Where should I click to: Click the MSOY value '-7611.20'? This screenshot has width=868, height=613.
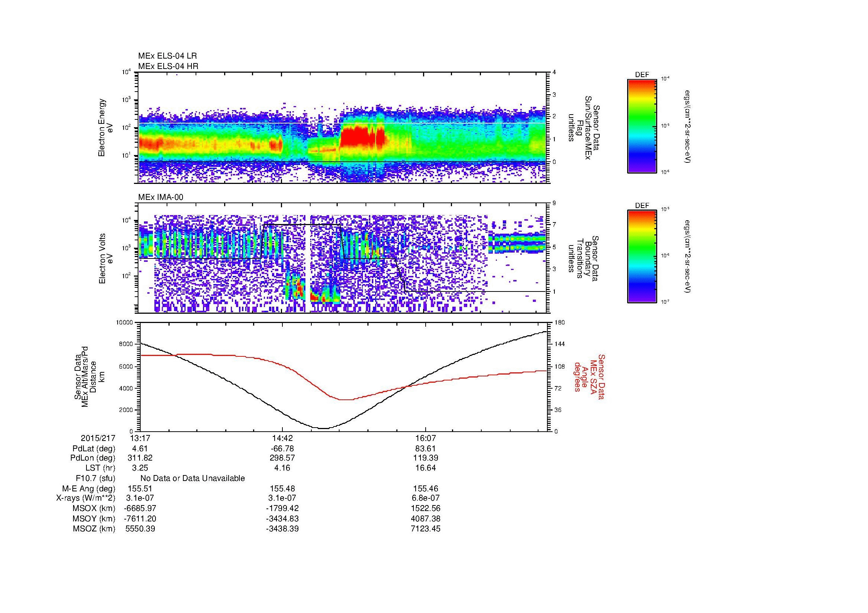point(140,518)
